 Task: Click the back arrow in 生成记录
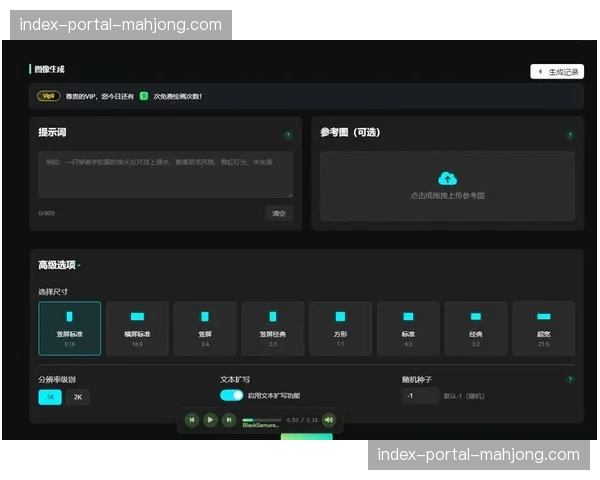(x=540, y=72)
